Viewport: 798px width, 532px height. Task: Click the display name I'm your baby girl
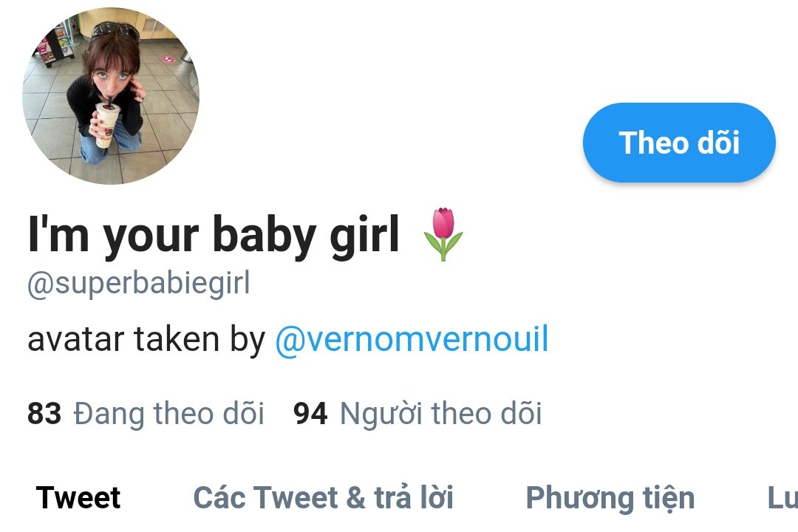click(214, 235)
